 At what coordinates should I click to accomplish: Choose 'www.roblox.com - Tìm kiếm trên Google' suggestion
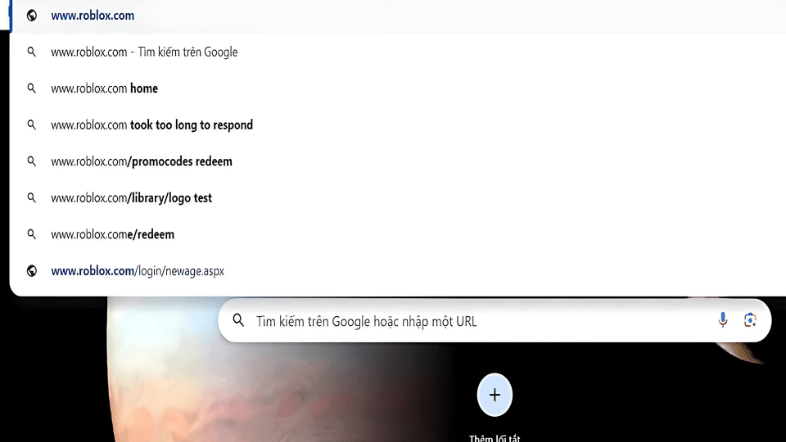pyautogui.click(x=398, y=52)
